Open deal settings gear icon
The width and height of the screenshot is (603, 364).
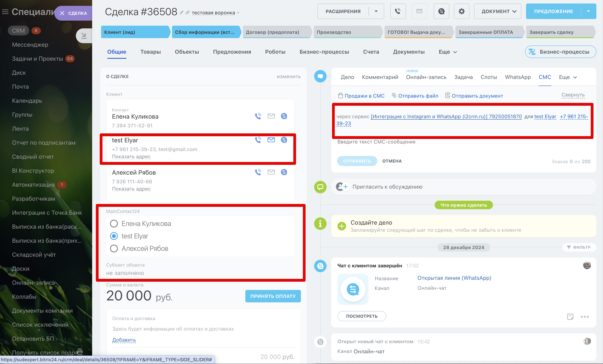461,11
